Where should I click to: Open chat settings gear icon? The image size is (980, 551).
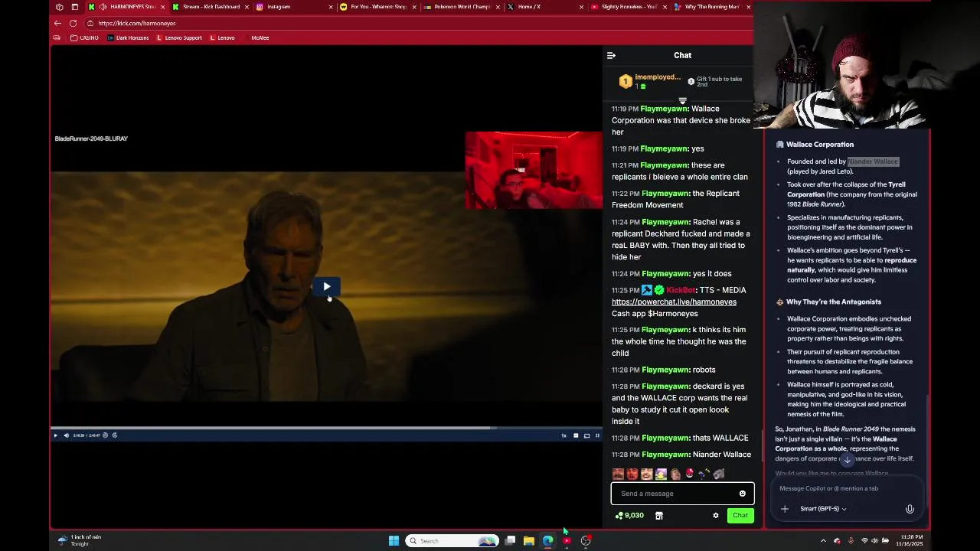tap(716, 515)
